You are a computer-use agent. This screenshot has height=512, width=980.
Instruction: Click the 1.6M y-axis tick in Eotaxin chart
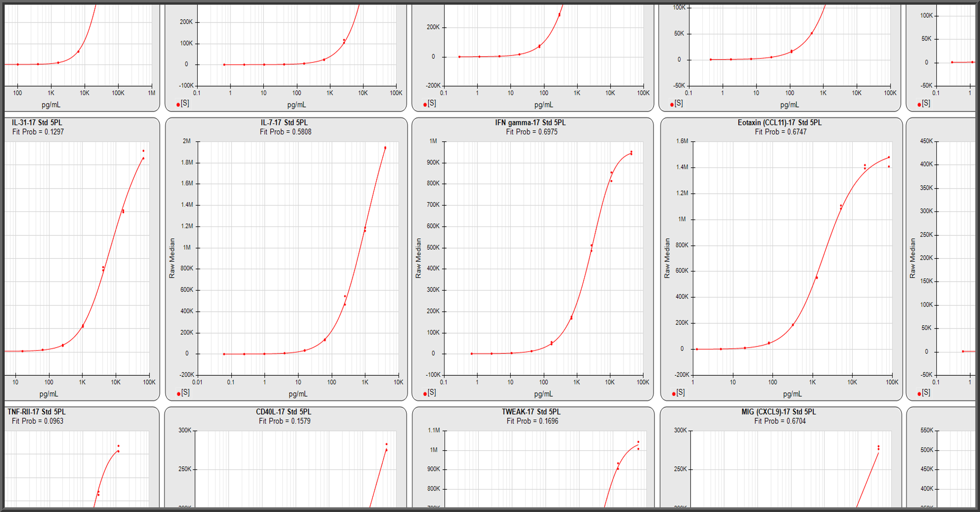coord(682,141)
